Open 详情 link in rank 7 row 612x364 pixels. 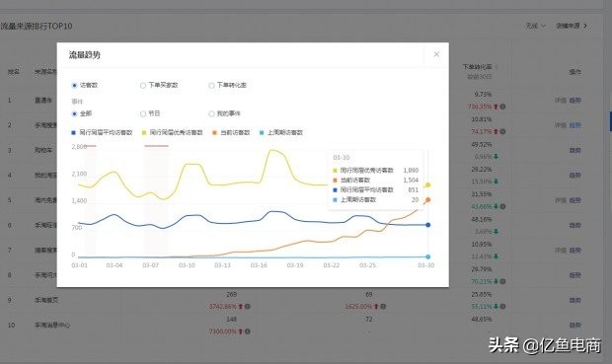561,251
